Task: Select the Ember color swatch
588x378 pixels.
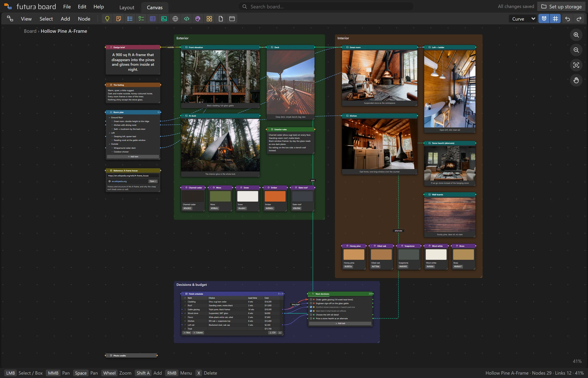Action: (x=275, y=196)
